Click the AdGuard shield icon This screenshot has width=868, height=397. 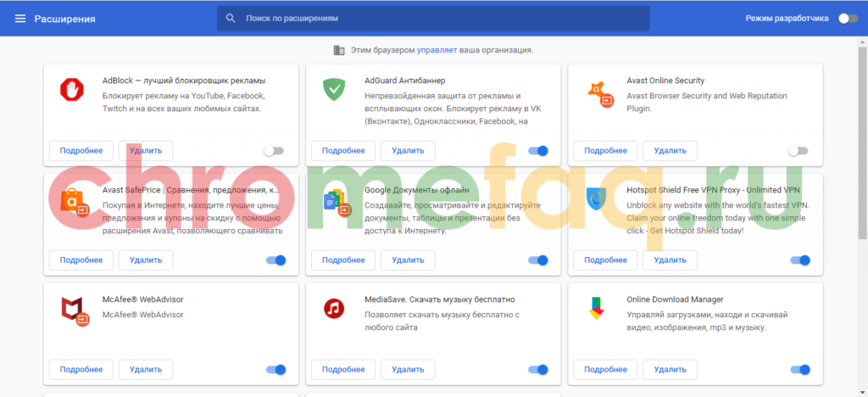[335, 90]
